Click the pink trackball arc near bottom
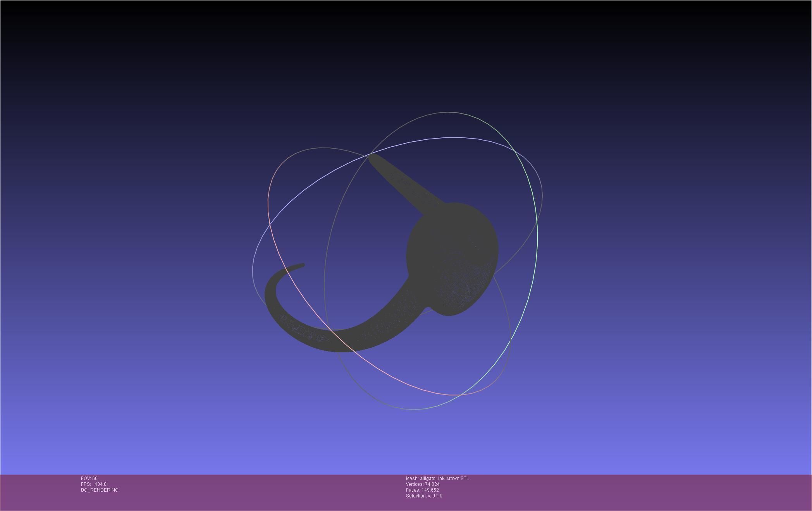This screenshot has height=511, width=812. 446,394
